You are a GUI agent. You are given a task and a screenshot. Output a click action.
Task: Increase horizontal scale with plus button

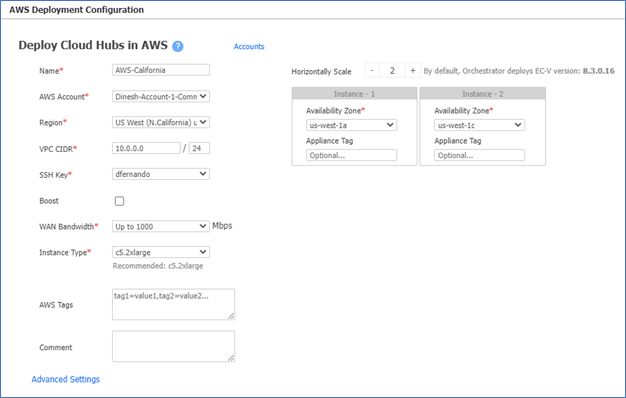413,71
